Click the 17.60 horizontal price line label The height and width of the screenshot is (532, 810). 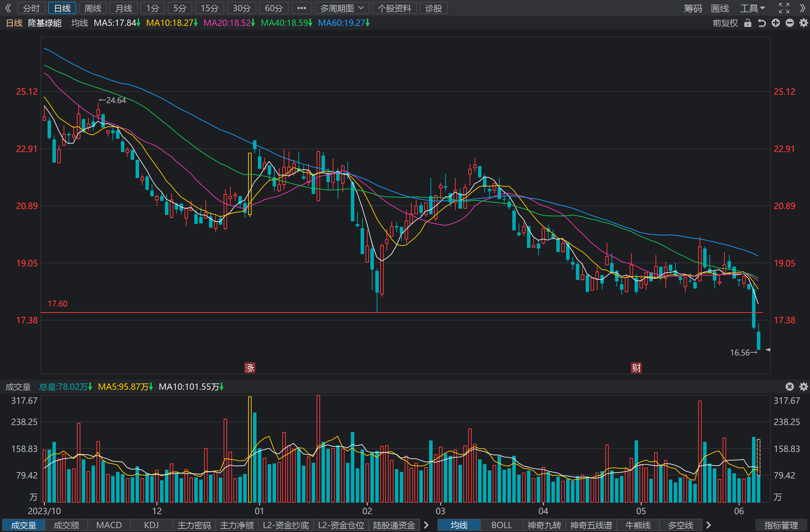[x=58, y=304]
